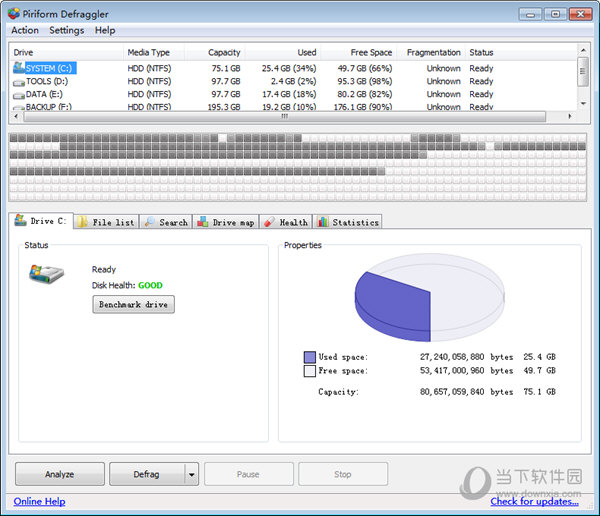Click the Drive map blocks icon

tap(202, 222)
